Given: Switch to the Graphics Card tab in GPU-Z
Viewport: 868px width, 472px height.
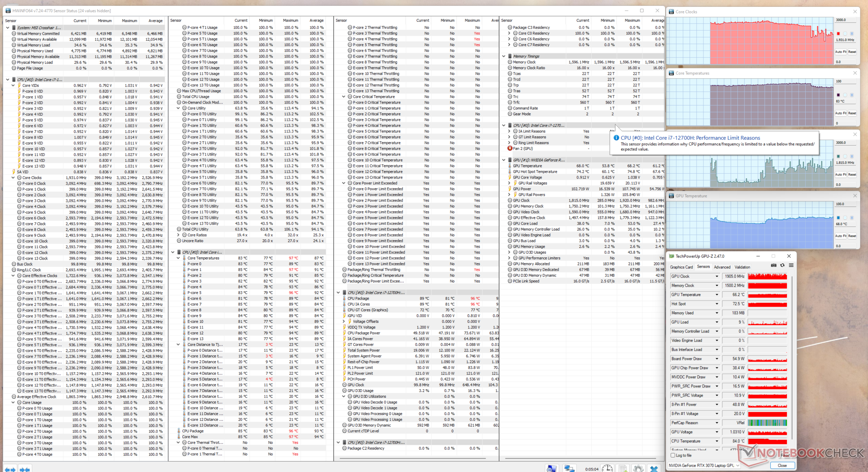Looking at the screenshot, I should 681,267.
